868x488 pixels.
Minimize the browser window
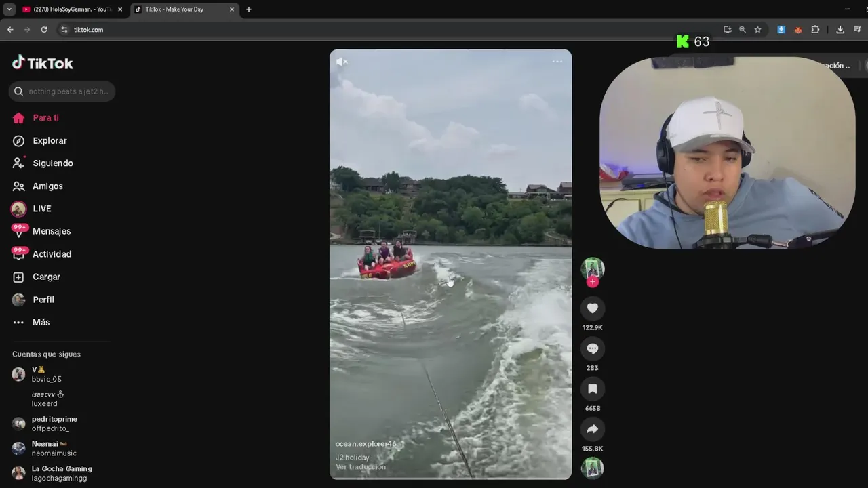[847, 9]
